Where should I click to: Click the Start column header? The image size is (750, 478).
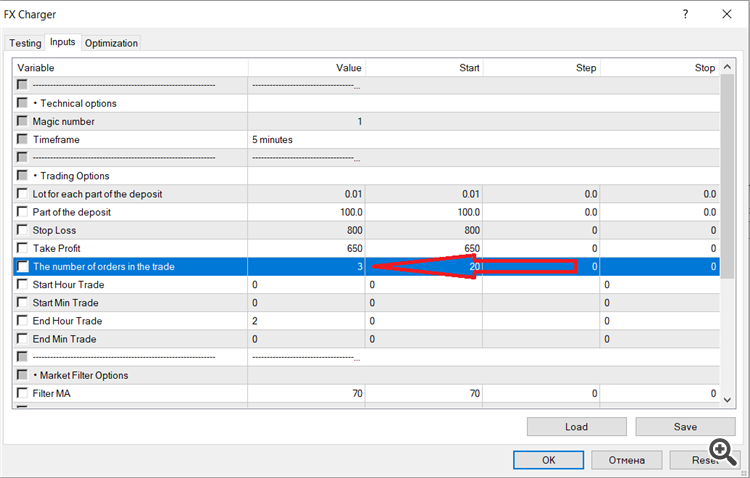(x=424, y=67)
